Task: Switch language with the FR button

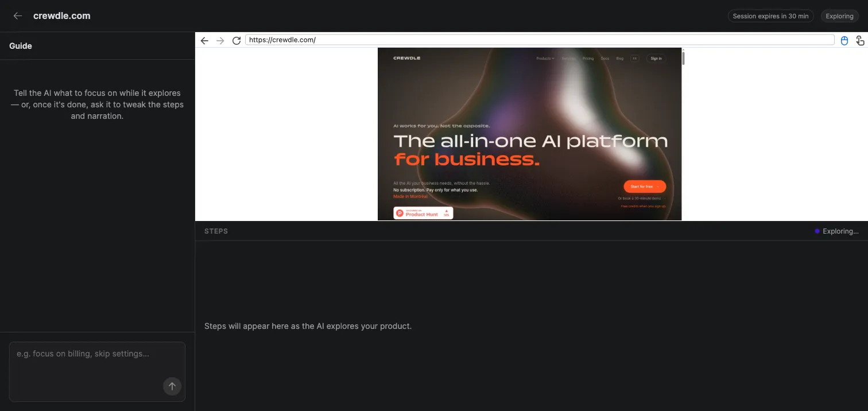Action: [x=635, y=59]
